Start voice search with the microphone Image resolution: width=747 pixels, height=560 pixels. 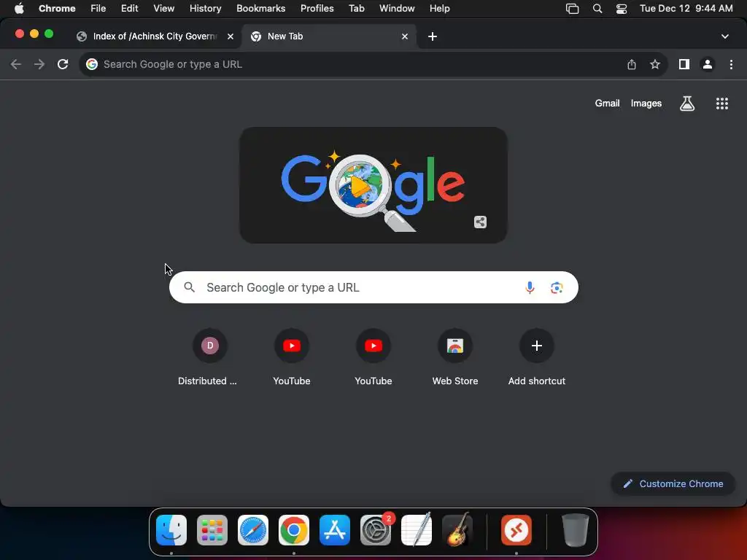point(530,287)
